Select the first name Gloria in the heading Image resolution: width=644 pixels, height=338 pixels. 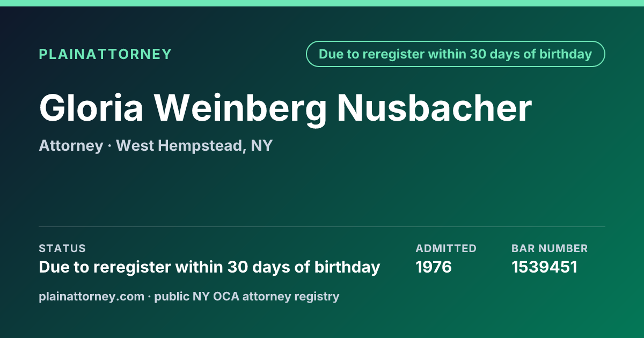(x=91, y=108)
